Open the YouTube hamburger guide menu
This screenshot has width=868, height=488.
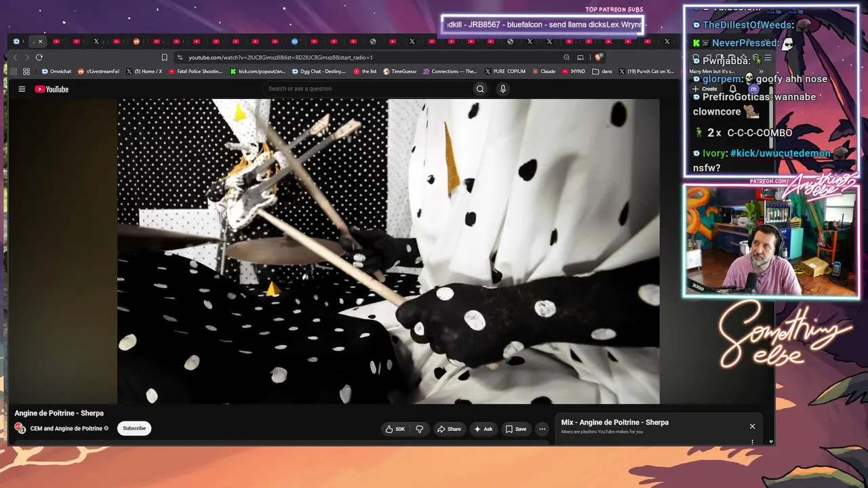(22, 89)
